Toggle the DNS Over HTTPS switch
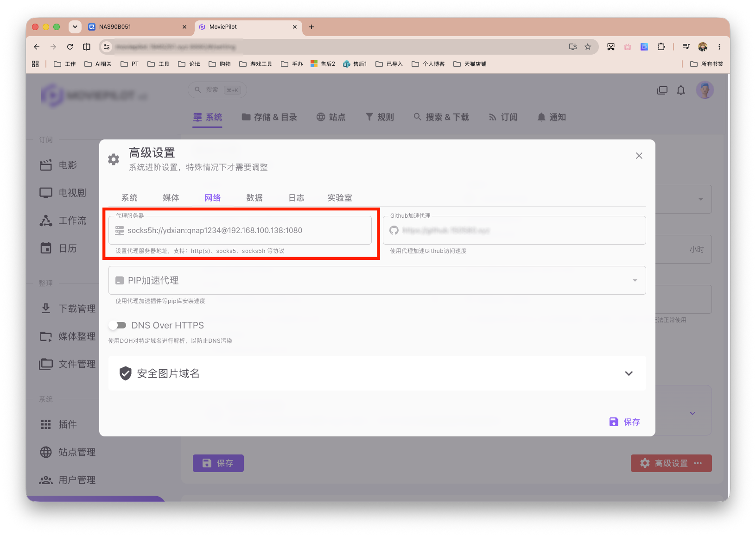This screenshot has width=756, height=536. (x=118, y=325)
